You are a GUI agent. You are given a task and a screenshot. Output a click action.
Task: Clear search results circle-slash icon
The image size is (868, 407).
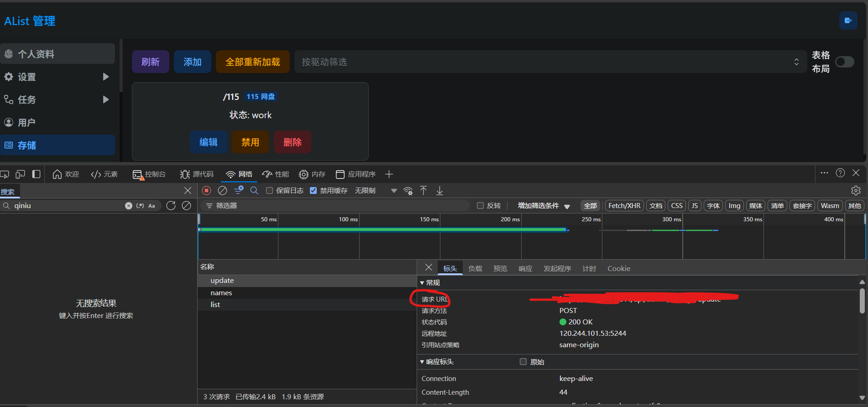pyautogui.click(x=187, y=206)
